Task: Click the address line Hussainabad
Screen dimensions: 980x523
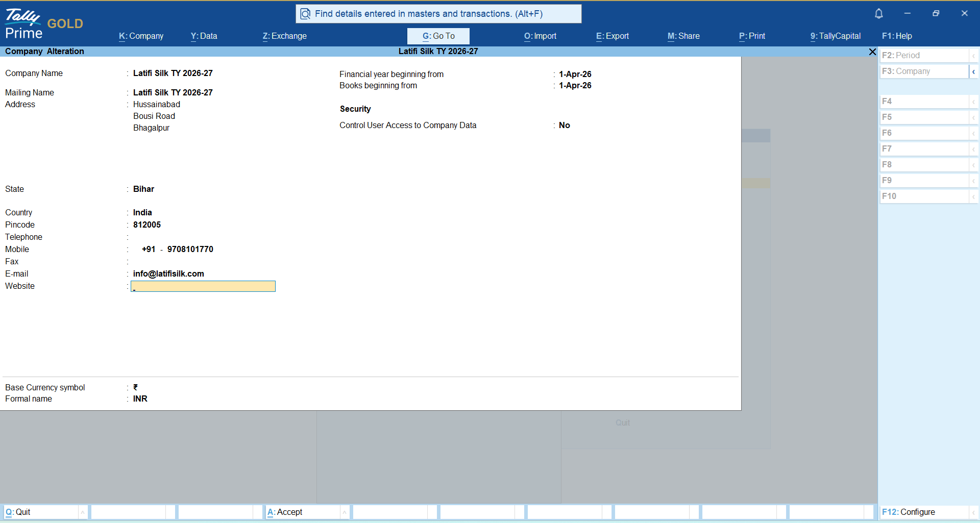Action: click(157, 105)
